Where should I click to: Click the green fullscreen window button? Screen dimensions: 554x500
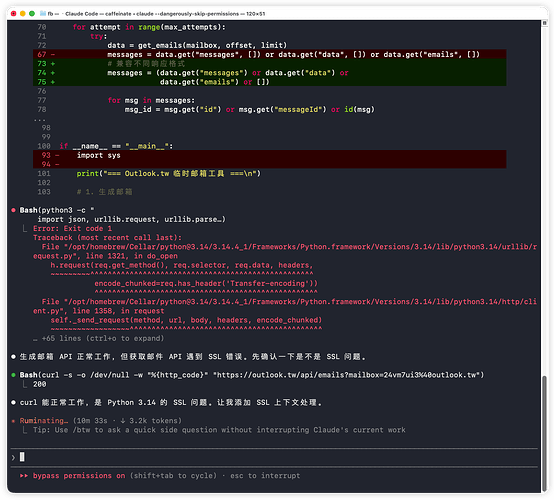[x=32, y=13]
